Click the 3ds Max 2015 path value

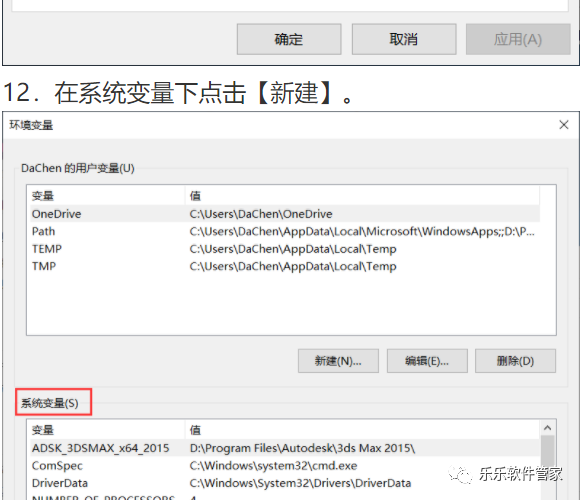[x=302, y=448]
